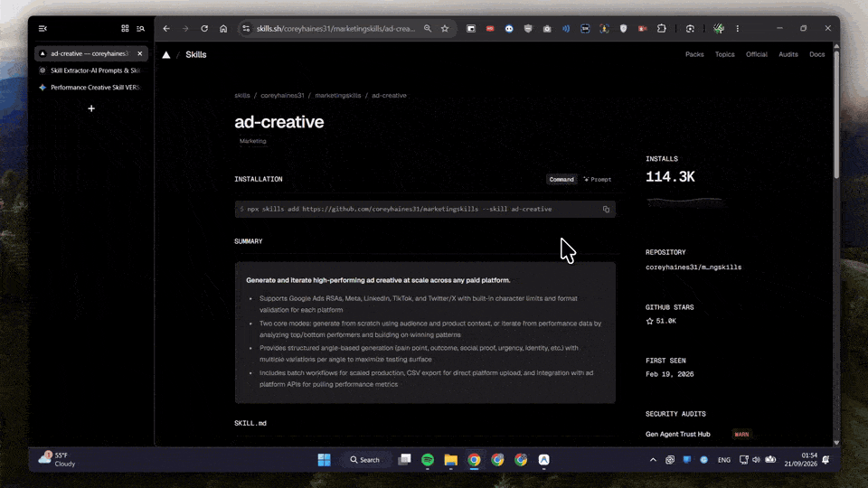868x488 pixels.
Task: Open the Audits nav item
Action: point(788,54)
